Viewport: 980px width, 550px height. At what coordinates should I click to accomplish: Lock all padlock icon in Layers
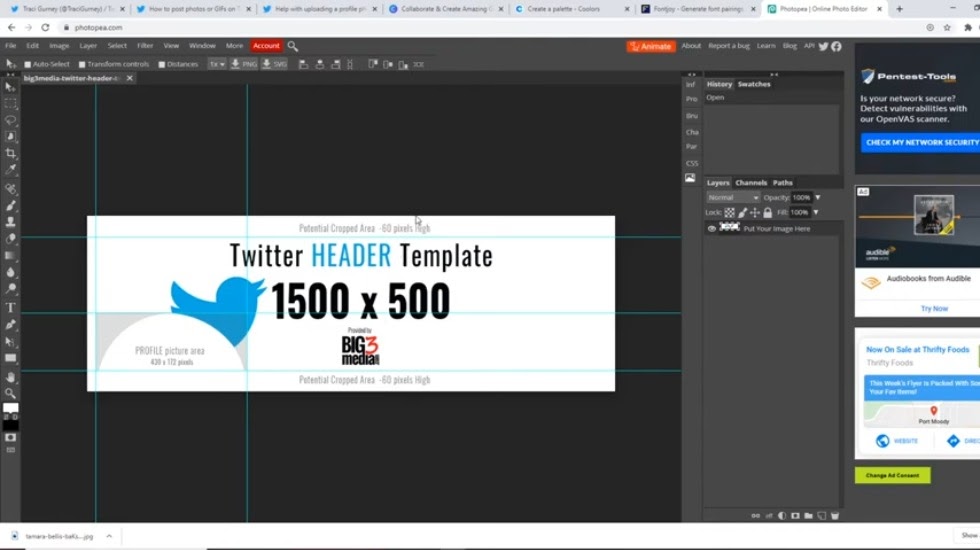tap(768, 212)
